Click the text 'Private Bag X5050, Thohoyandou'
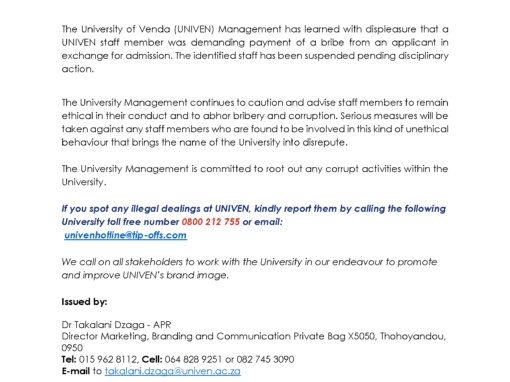 [369, 336]
